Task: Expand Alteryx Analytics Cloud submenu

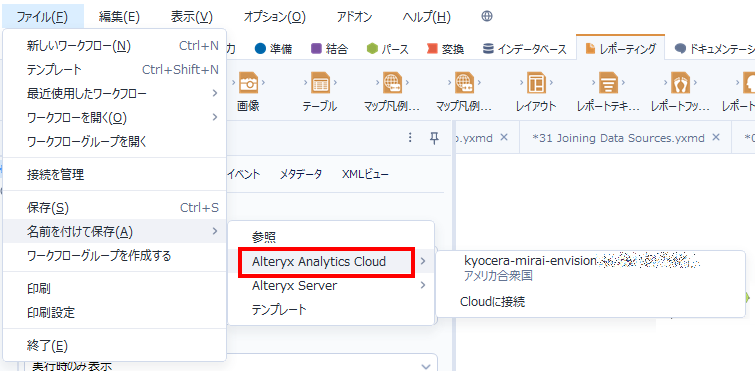Action: (331, 262)
